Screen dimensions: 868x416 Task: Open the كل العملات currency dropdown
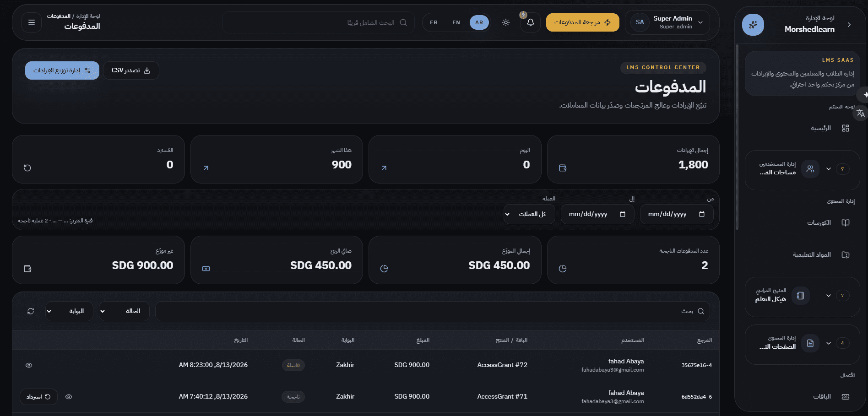(529, 214)
